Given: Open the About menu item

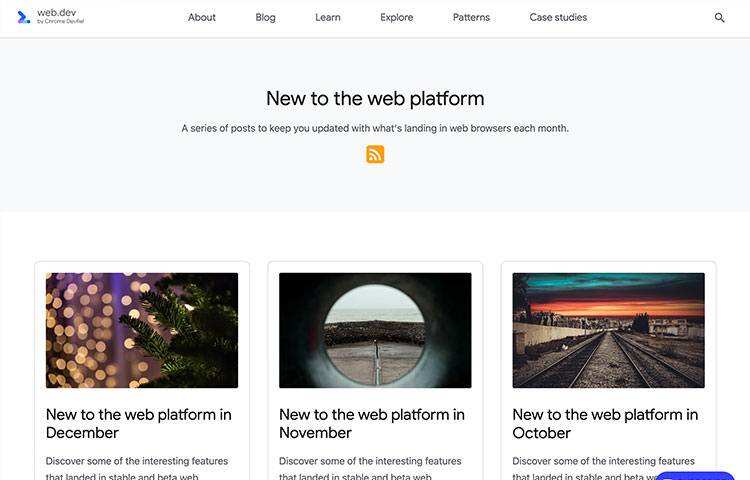Looking at the screenshot, I should click(202, 18).
